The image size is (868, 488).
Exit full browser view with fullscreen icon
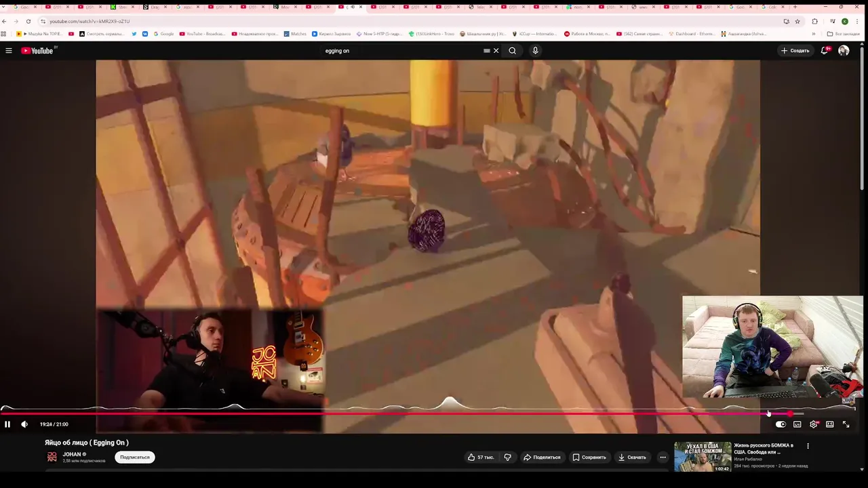click(846, 424)
